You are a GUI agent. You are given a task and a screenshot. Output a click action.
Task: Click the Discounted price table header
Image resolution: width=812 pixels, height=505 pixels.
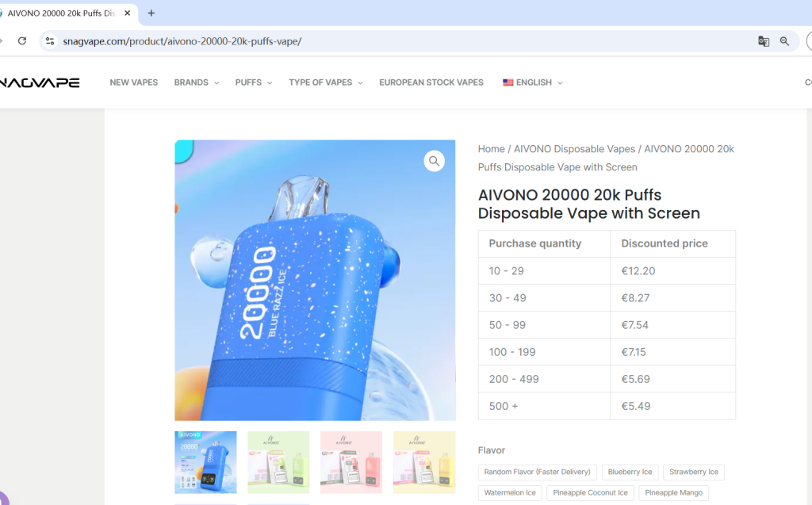pos(672,243)
